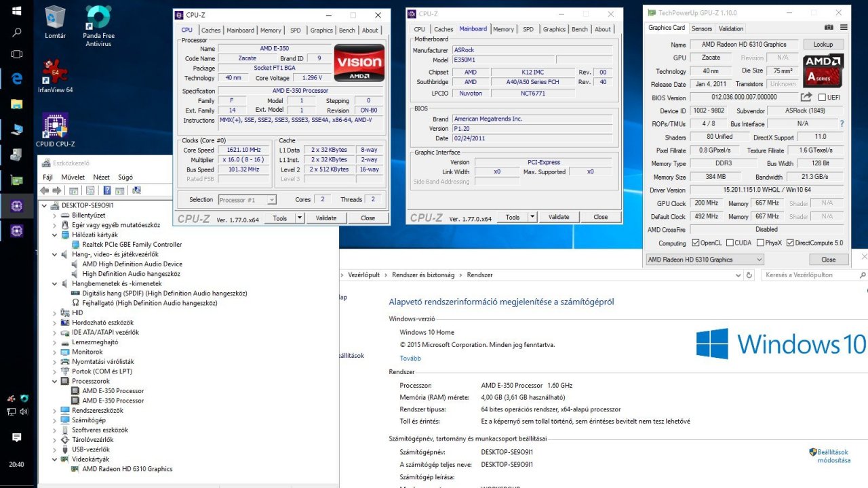Open the Processor #1 selection dropdown in CPU-Z
The height and width of the screenshot is (488, 868).
coord(247,200)
